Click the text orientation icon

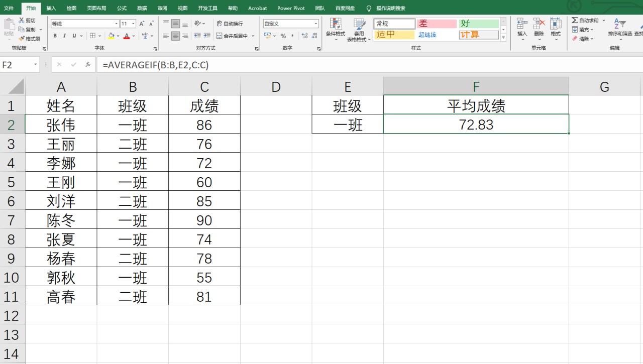197,24
